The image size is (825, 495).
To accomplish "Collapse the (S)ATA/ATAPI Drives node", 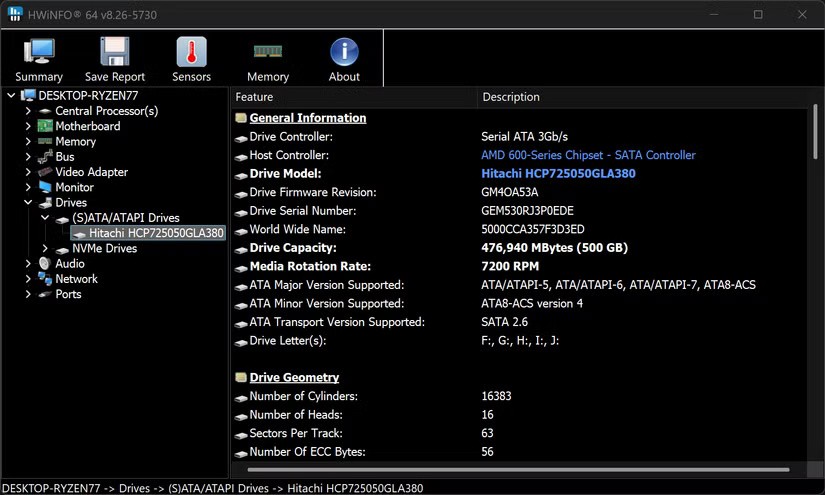I will [x=45, y=218].
